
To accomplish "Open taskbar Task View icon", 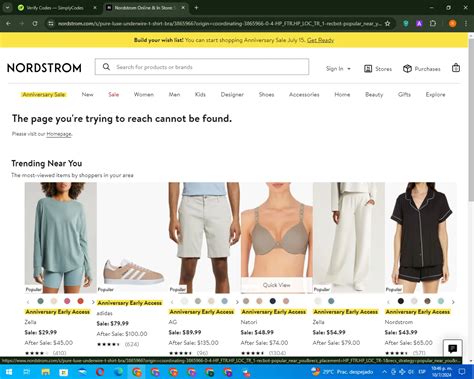I will (27, 372).
